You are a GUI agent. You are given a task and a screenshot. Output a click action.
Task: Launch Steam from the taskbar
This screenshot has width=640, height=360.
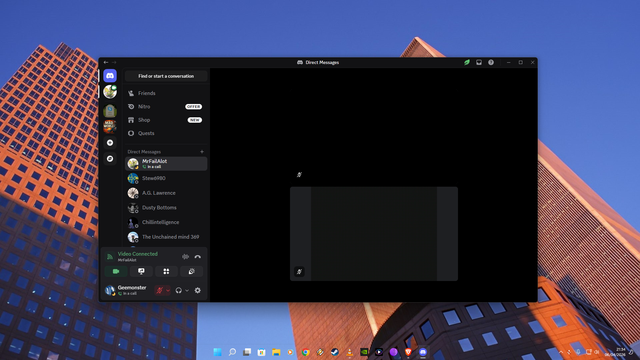[x=335, y=352]
